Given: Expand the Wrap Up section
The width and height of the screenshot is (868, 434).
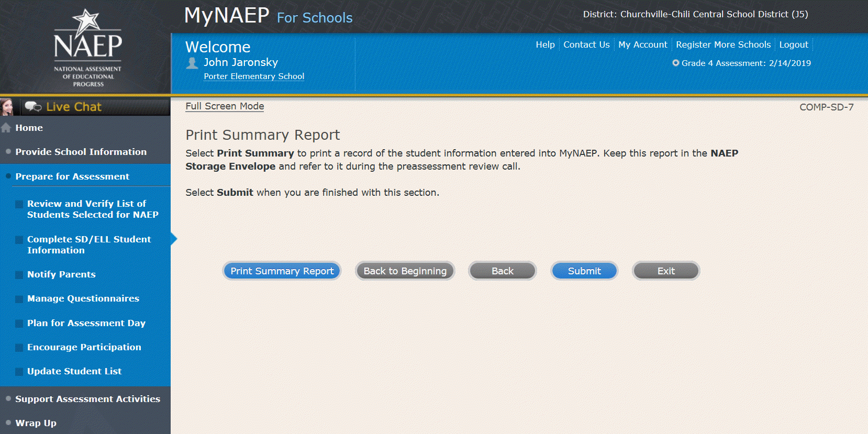Looking at the screenshot, I should pos(36,423).
